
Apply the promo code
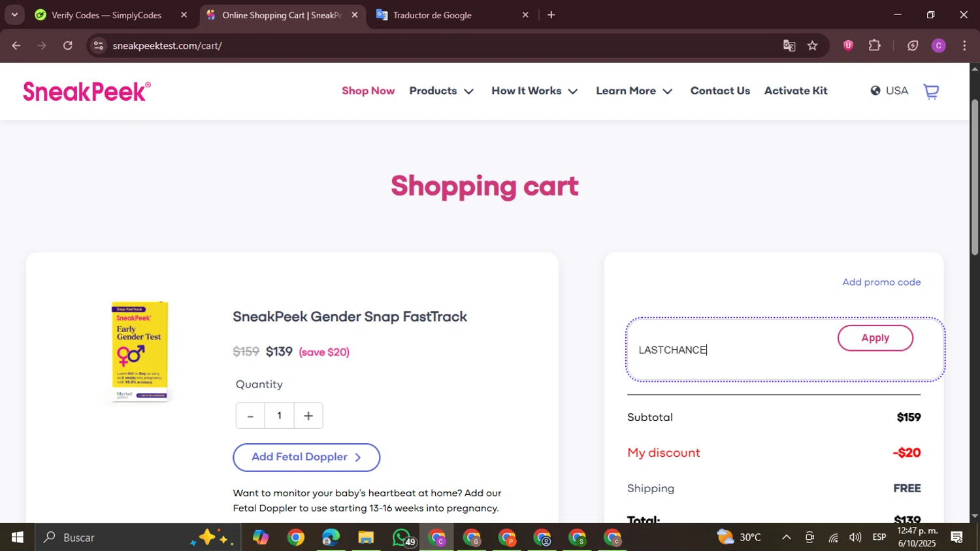[875, 338]
